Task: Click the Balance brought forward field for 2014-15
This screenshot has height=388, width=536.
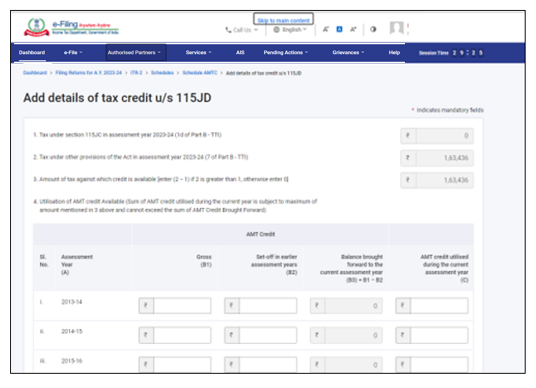Action: tap(346, 335)
